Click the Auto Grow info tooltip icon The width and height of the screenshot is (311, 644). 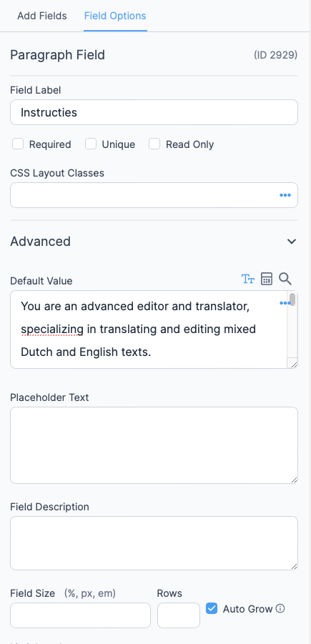[x=280, y=609]
